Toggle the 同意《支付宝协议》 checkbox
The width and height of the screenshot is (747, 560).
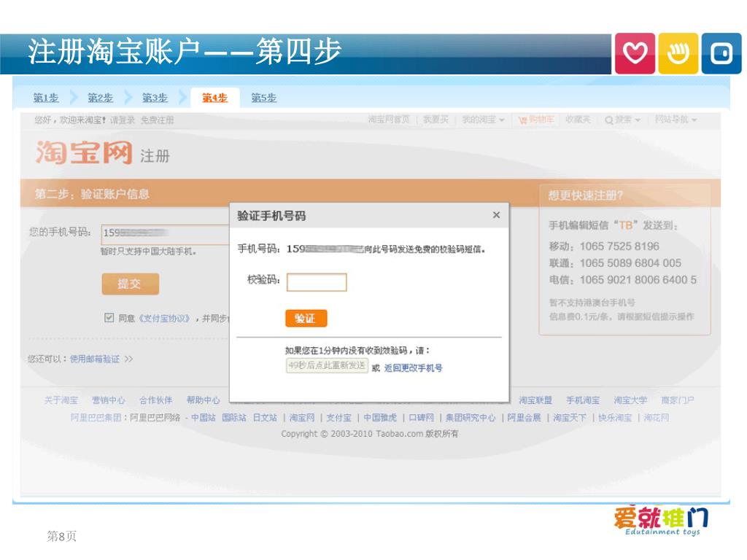click(109, 318)
